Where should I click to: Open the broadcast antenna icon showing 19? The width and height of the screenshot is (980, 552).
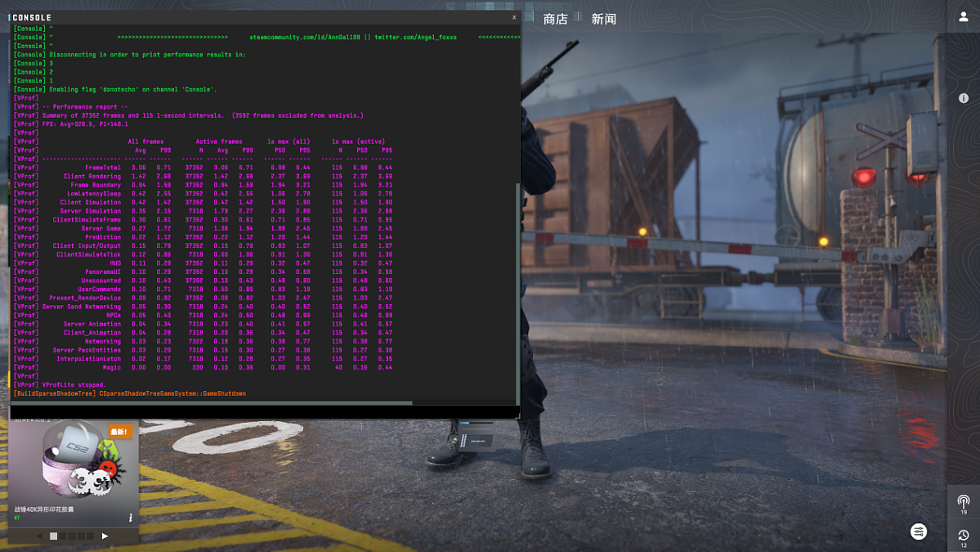pos(963,504)
